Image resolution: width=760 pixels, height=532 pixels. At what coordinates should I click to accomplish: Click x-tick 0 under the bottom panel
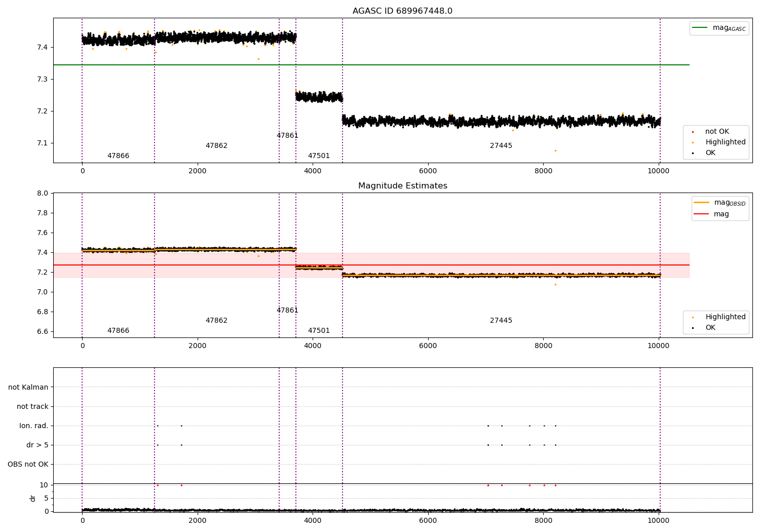(82, 521)
